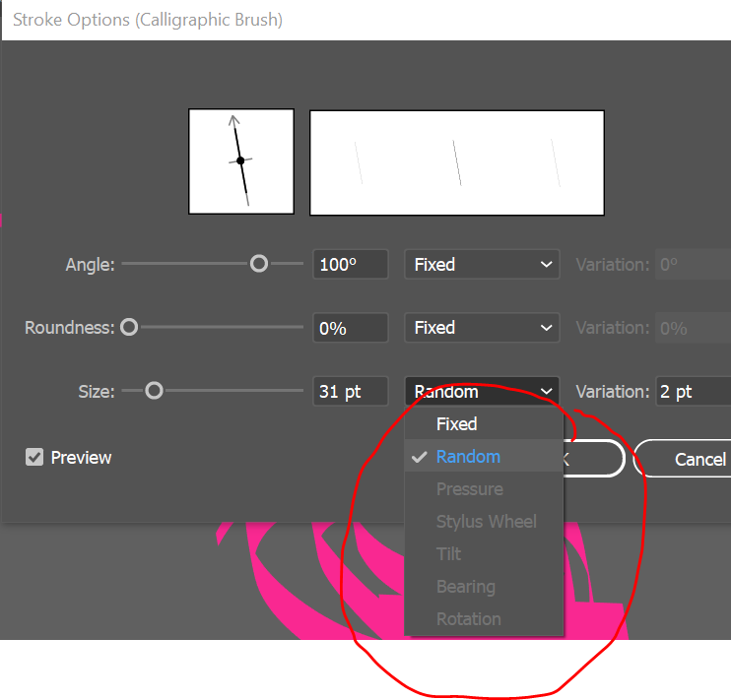Click the Stylus Wheel option

pyautogui.click(x=487, y=522)
